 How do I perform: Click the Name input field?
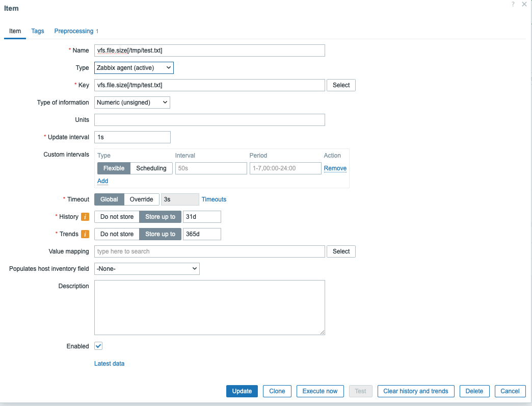[x=209, y=50]
